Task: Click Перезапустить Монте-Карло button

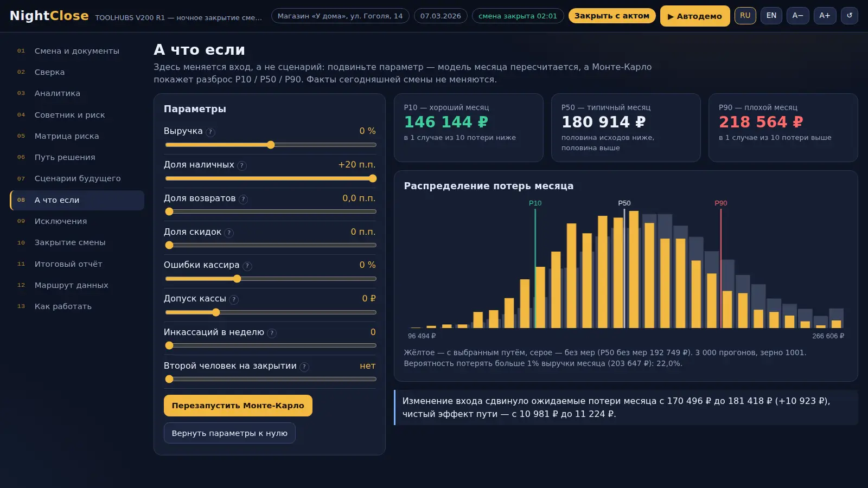Action: [x=238, y=406]
